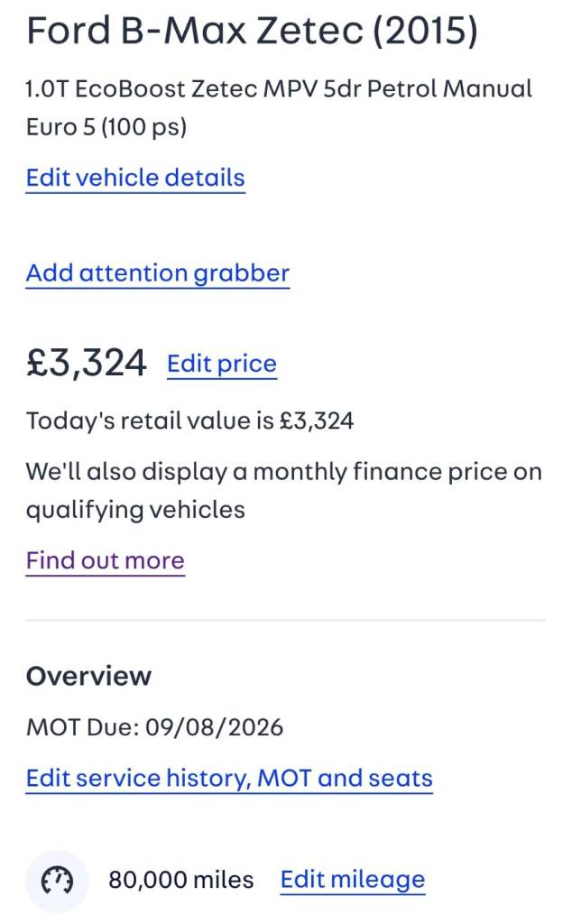Click the speedometer mileage icon

57,880
